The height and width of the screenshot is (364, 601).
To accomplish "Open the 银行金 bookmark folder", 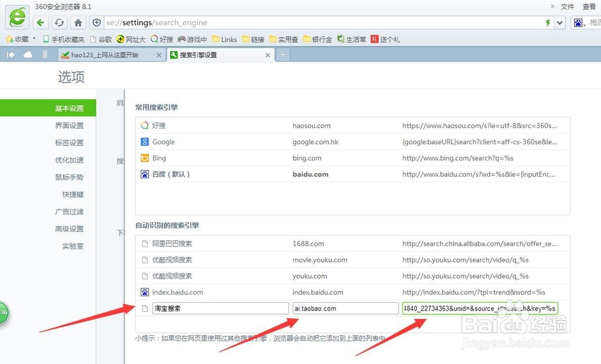I will (x=317, y=39).
